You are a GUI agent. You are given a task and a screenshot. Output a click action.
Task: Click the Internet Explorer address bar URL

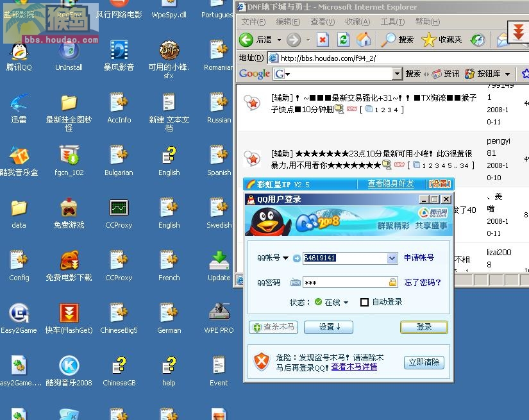click(x=328, y=58)
